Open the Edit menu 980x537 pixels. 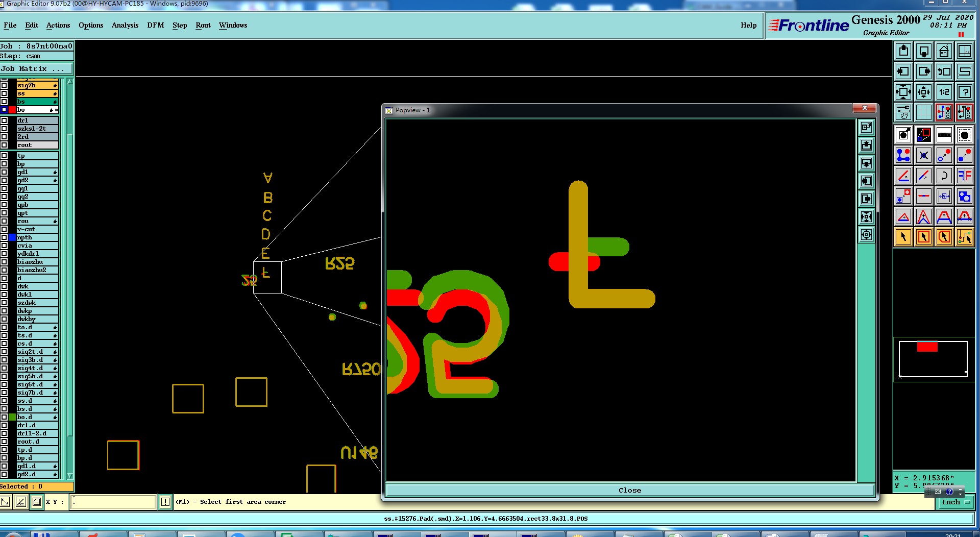(32, 25)
